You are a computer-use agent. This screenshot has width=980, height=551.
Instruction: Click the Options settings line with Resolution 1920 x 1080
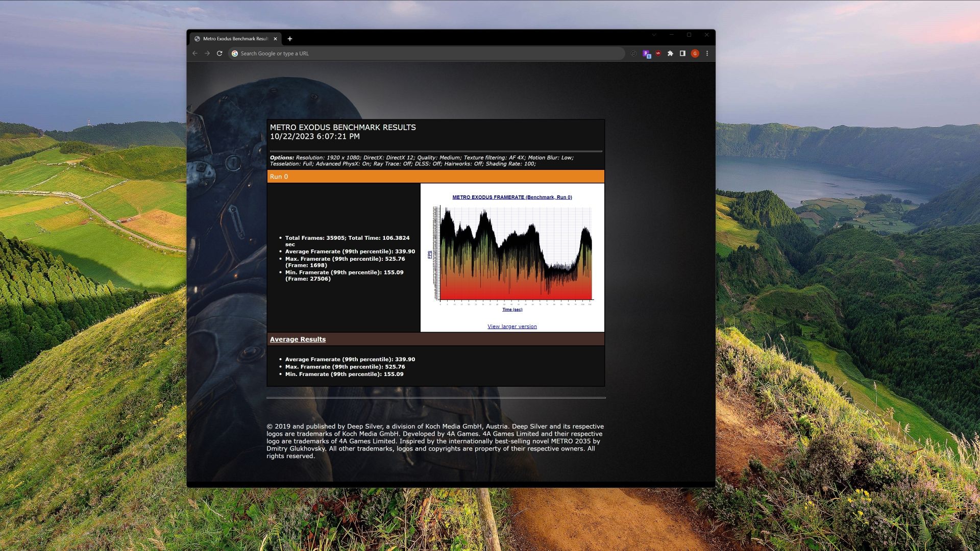(x=422, y=161)
